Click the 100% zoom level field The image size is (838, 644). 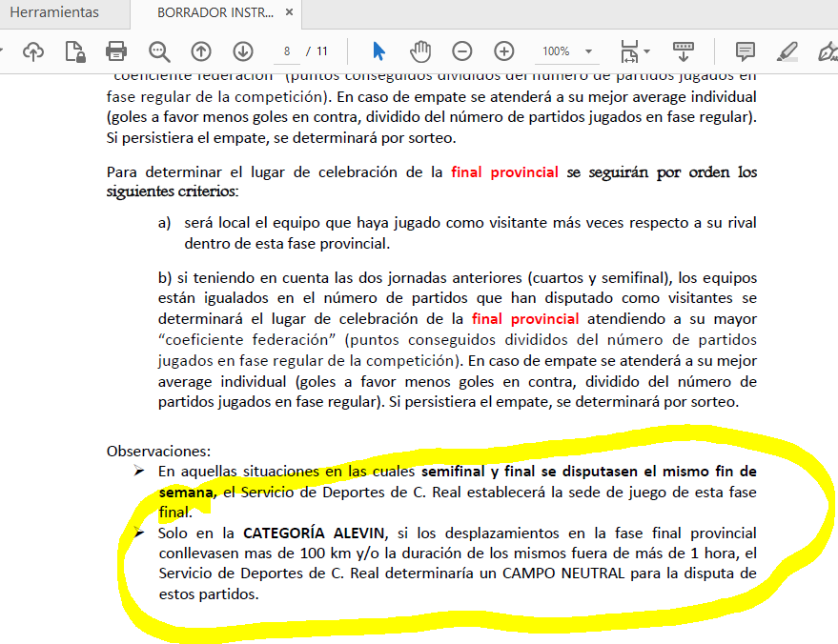[557, 51]
